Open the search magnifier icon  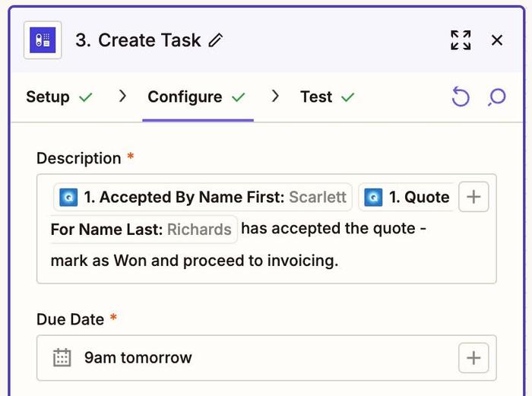pyautogui.click(x=497, y=97)
